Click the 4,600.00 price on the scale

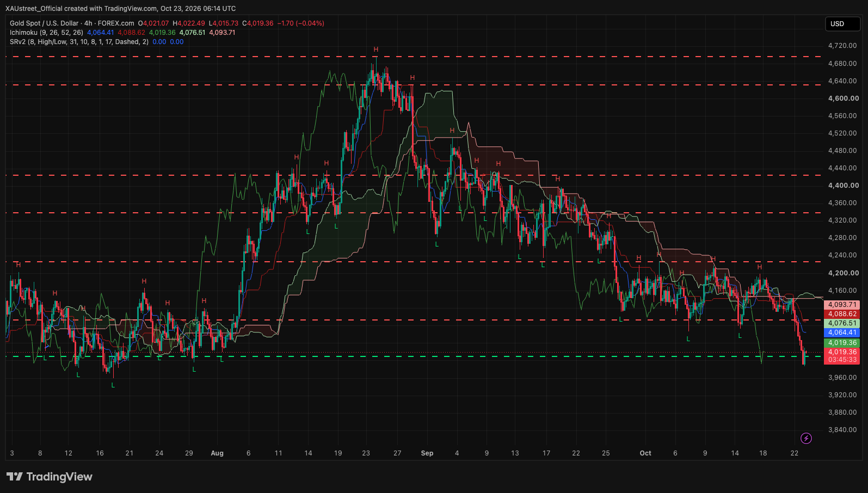tap(844, 98)
